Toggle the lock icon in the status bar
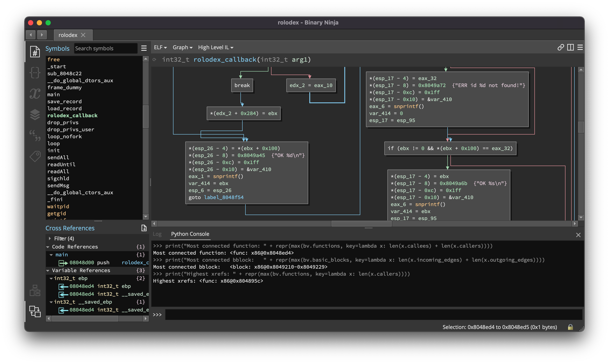Viewport: 609px width, 364px height. (x=570, y=327)
